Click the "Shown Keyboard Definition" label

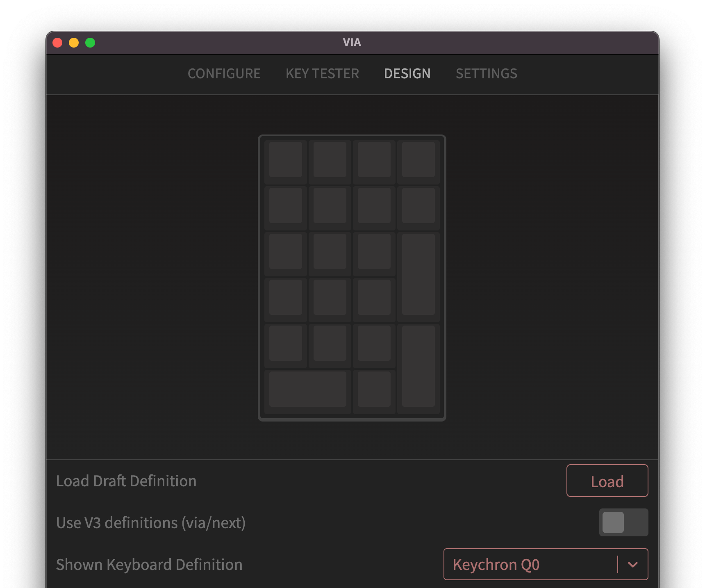point(149,565)
